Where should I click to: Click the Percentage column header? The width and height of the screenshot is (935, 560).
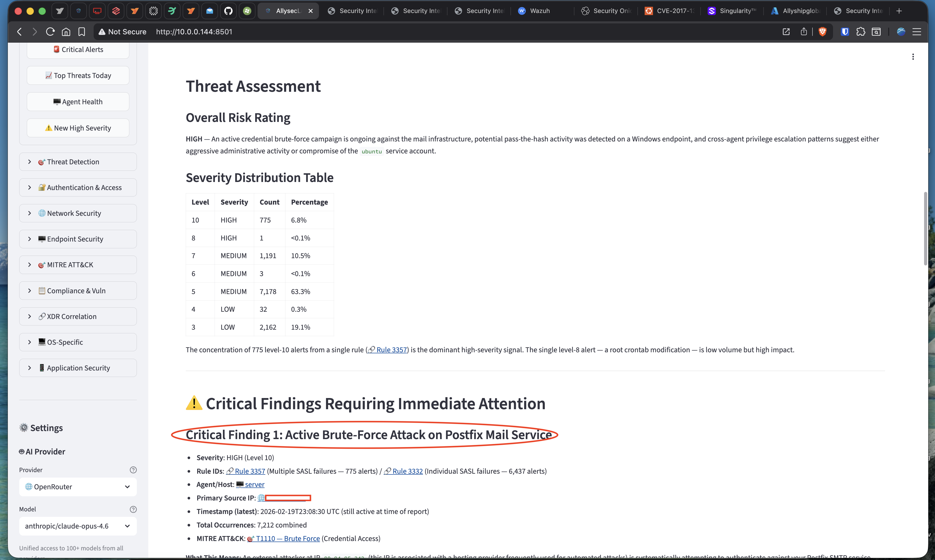pyautogui.click(x=309, y=202)
